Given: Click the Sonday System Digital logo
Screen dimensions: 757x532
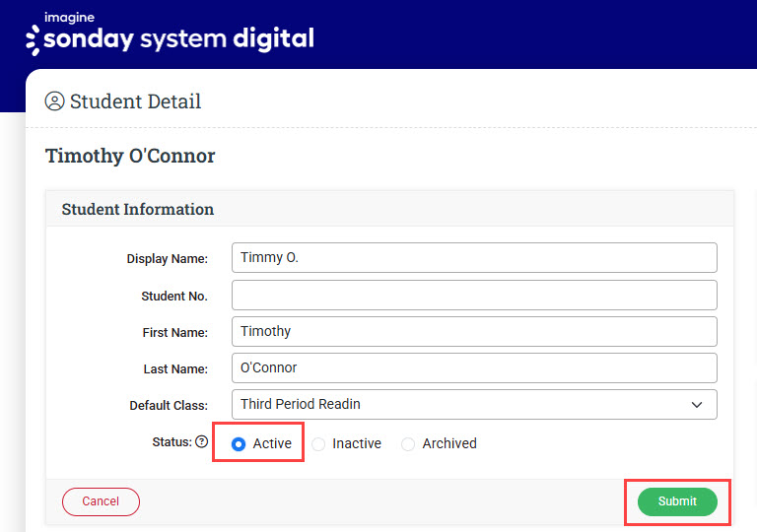Looking at the screenshot, I should tap(170, 34).
